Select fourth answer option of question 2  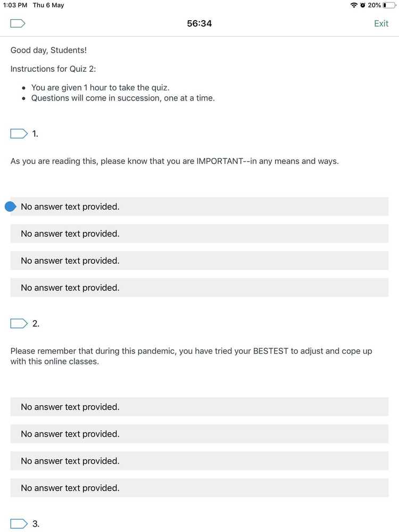pyautogui.click(x=199, y=488)
